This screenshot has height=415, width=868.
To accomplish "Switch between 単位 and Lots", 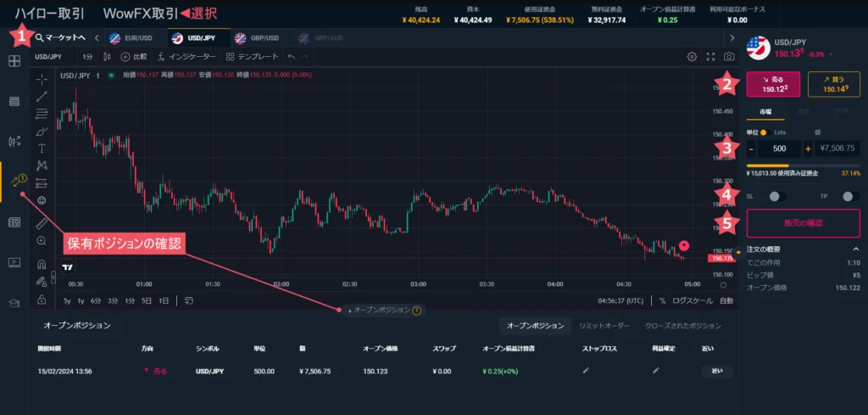I will point(765,132).
